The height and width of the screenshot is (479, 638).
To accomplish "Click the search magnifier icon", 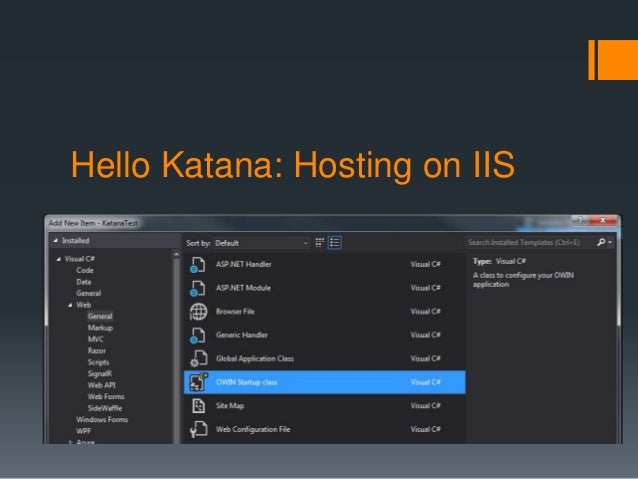I will click(601, 242).
